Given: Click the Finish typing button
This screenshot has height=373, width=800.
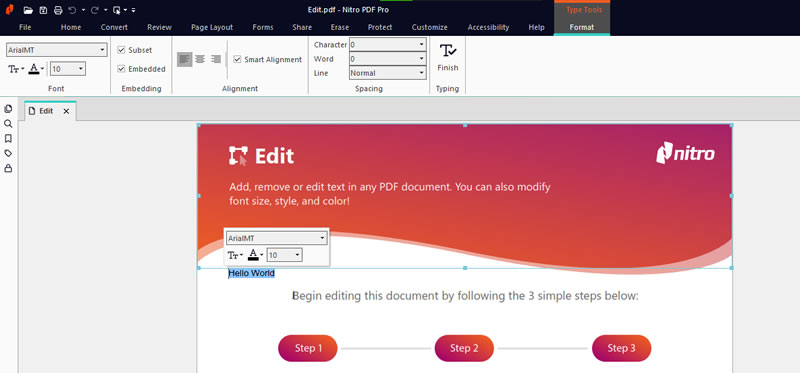Looking at the screenshot, I should click(x=447, y=57).
